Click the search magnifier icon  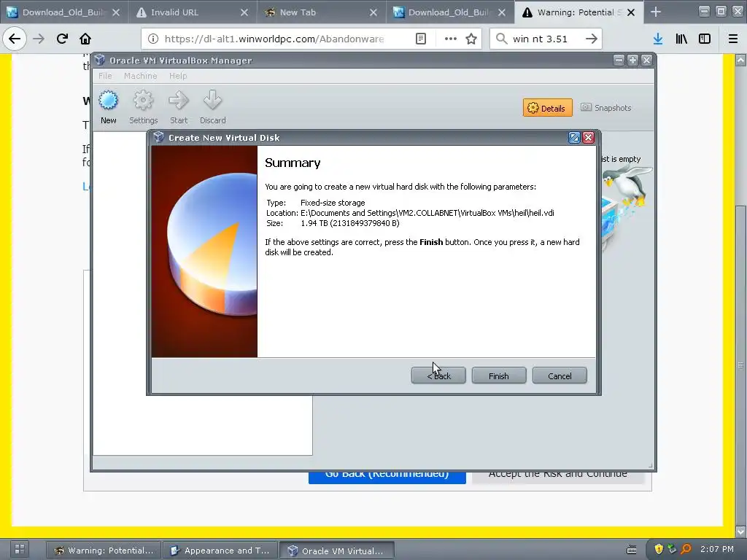pyautogui.click(x=501, y=39)
